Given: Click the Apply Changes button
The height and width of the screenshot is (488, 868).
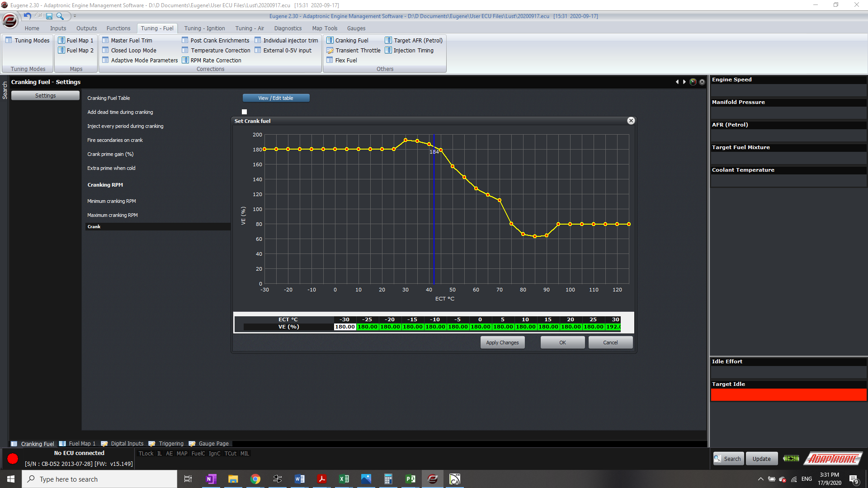Looking at the screenshot, I should coord(502,343).
